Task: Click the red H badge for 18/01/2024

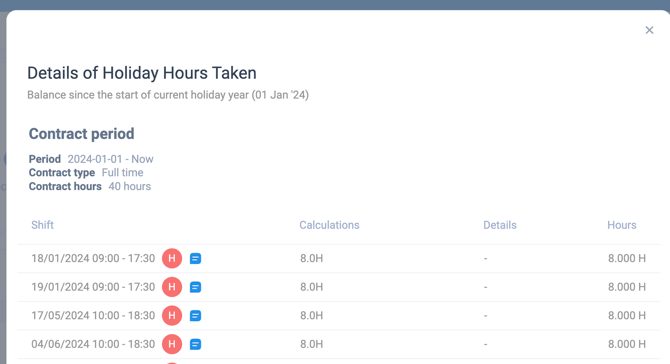Action: (172, 258)
